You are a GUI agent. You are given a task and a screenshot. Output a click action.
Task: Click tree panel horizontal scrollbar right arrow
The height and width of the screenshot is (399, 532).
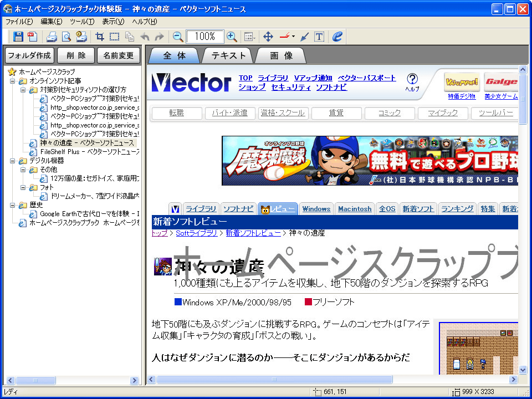point(134,380)
